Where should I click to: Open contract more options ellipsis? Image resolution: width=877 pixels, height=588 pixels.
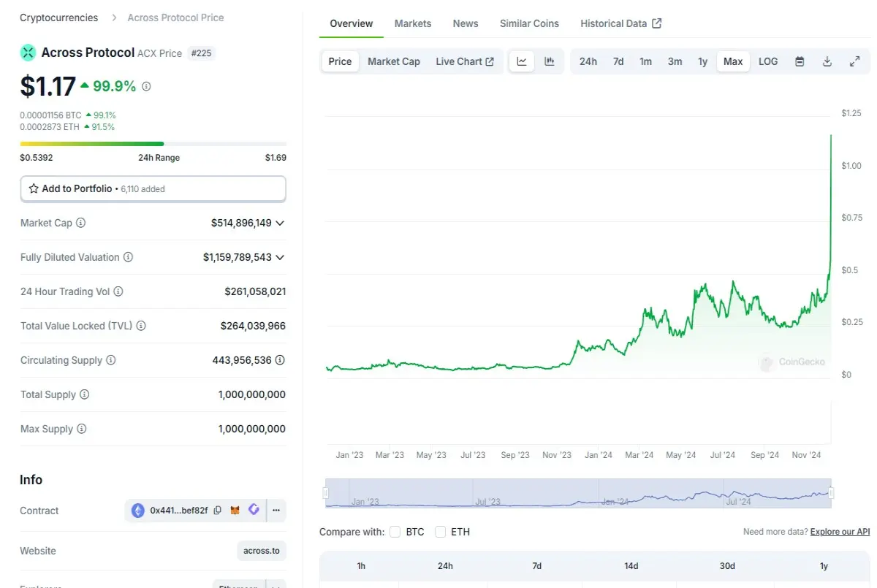[x=276, y=511]
